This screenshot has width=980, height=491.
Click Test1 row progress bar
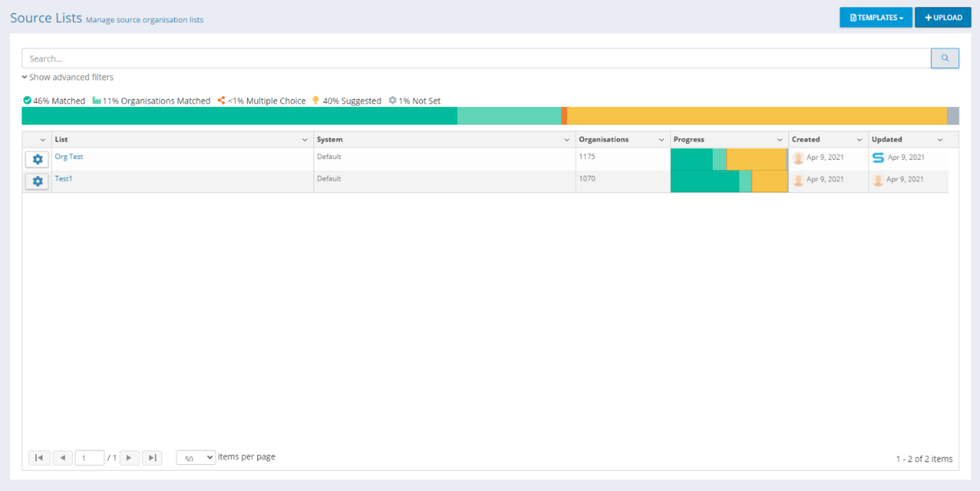tap(728, 182)
